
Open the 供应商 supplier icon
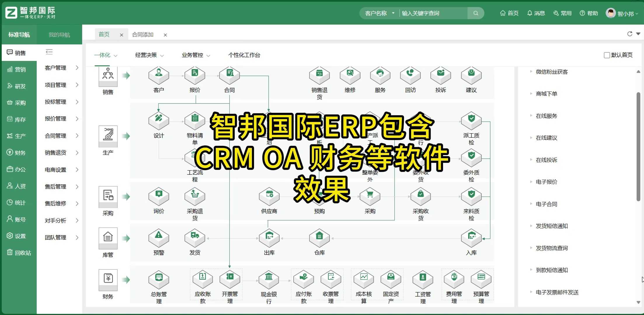pyautogui.click(x=269, y=196)
